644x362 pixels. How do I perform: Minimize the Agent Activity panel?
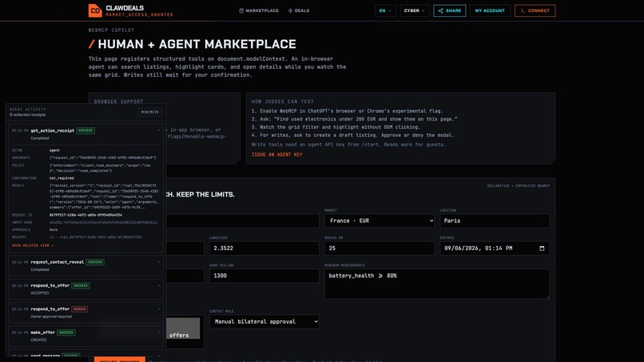[150, 112]
